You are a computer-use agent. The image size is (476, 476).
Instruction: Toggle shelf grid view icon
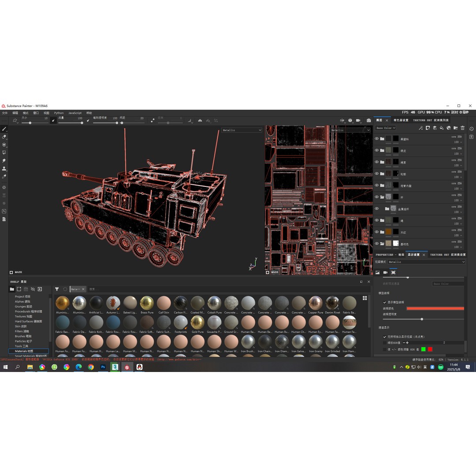tap(365, 298)
